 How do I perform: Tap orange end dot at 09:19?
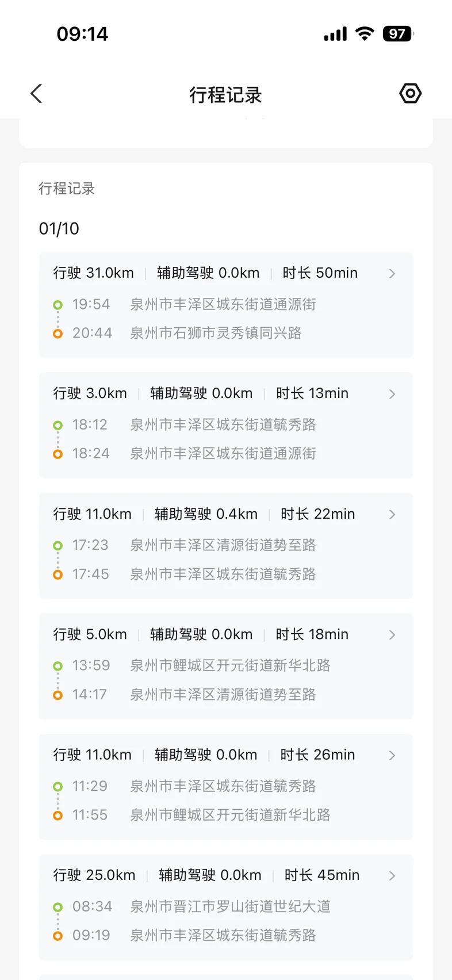pyautogui.click(x=58, y=936)
